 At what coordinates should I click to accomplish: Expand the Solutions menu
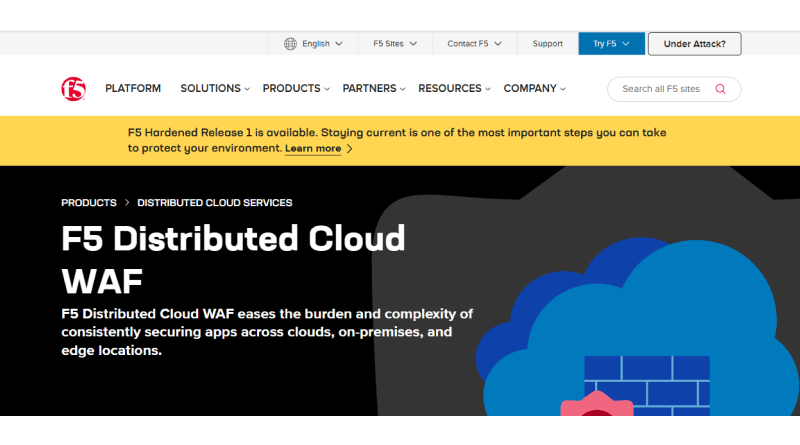pyautogui.click(x=215, y=89)
